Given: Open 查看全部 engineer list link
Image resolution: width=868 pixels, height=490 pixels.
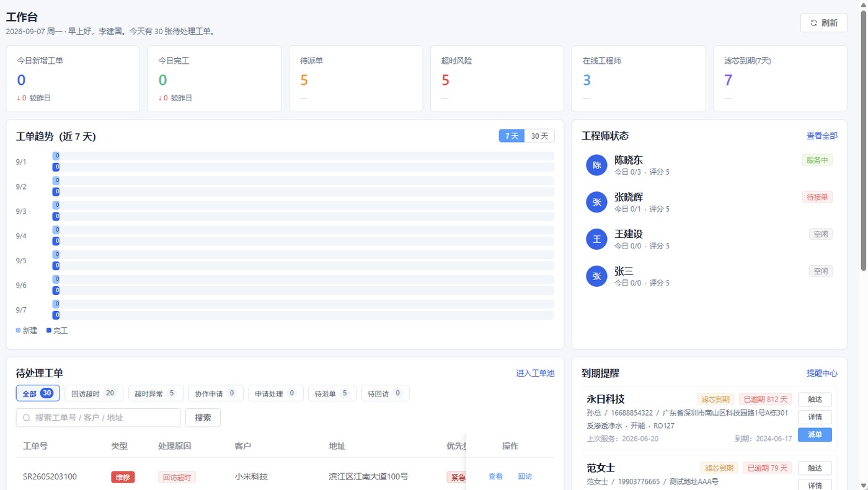Looking at the screenshot, I should coord(821,136).
